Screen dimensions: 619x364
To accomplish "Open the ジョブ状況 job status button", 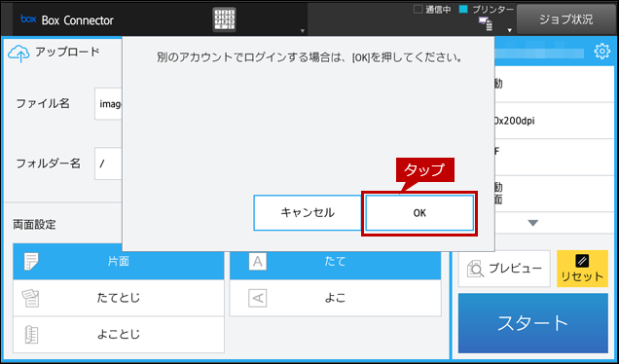I will pos(565,19).
